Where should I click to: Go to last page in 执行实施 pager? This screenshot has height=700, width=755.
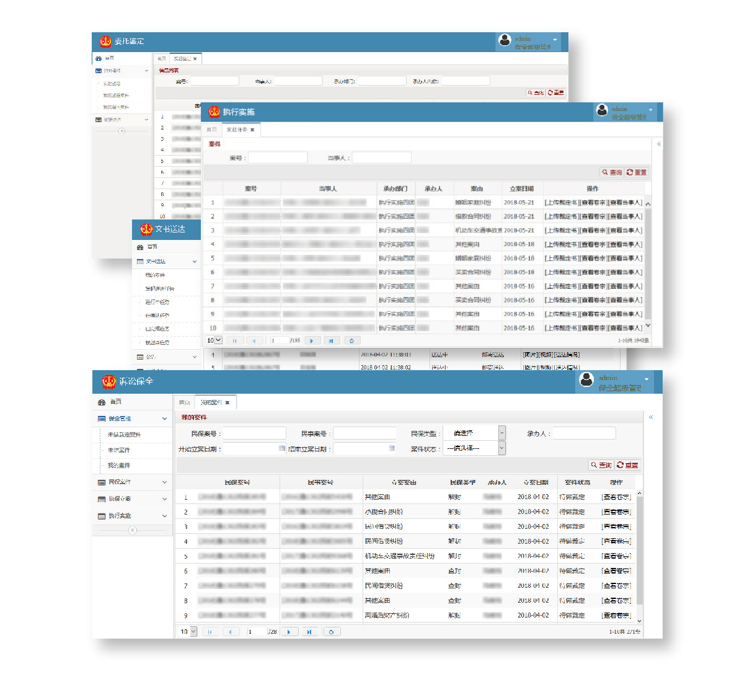331,340
